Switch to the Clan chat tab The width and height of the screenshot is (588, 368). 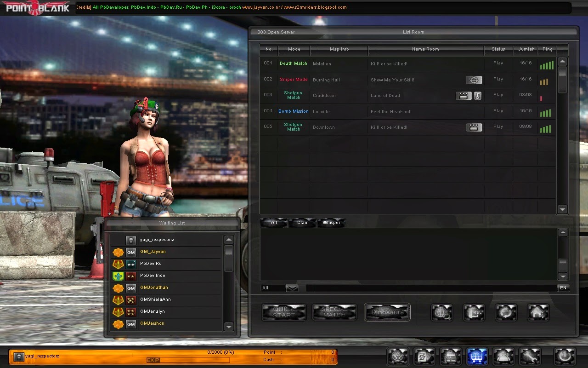[302, 223]
